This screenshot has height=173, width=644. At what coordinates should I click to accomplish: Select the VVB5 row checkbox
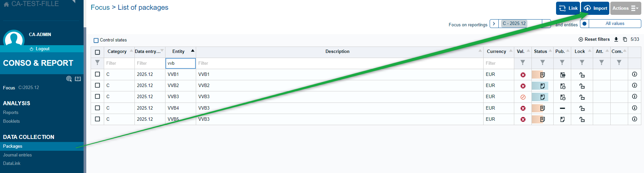(x=97, y=119)
